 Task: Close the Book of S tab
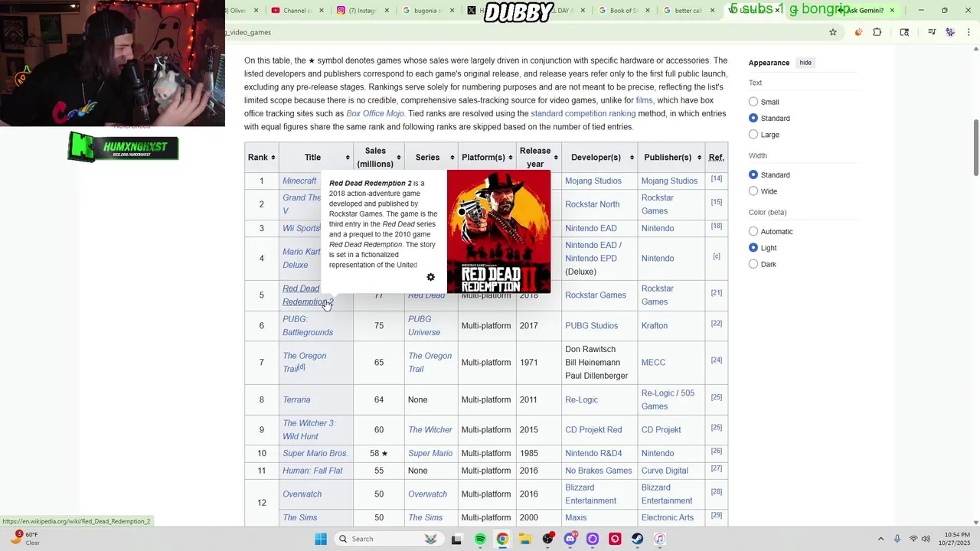click(x=648, y=11)
